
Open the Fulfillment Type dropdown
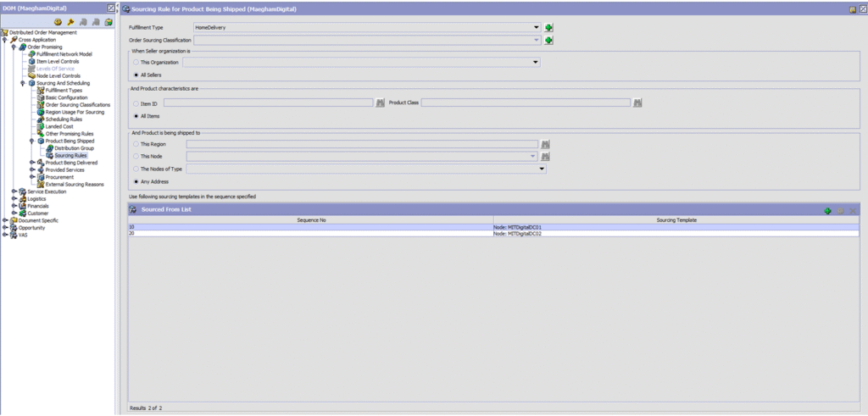click(x=537, y=28)
